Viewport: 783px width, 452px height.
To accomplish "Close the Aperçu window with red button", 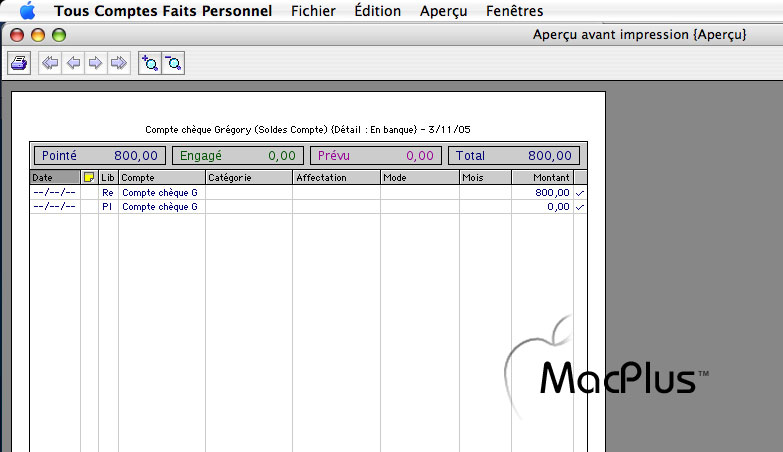I will (17, 35).
